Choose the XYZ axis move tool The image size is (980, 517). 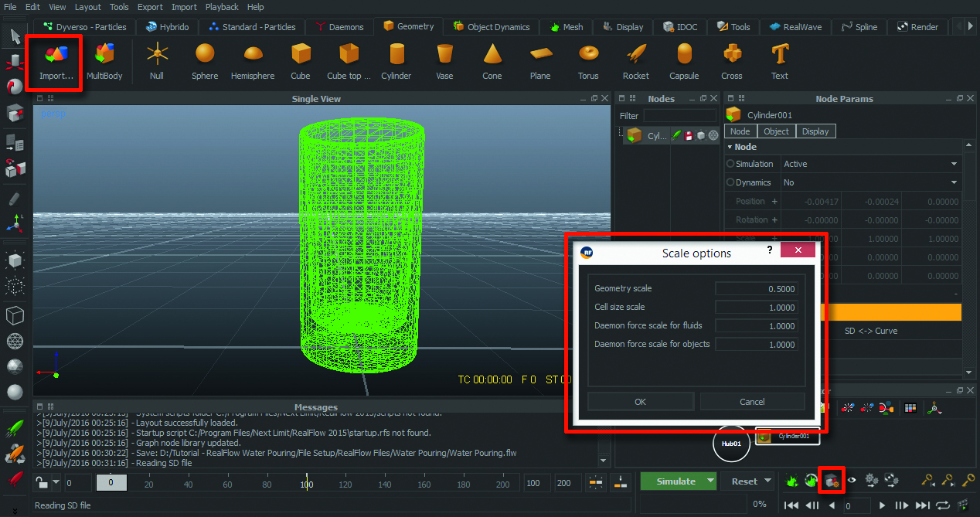pos(15,224)
